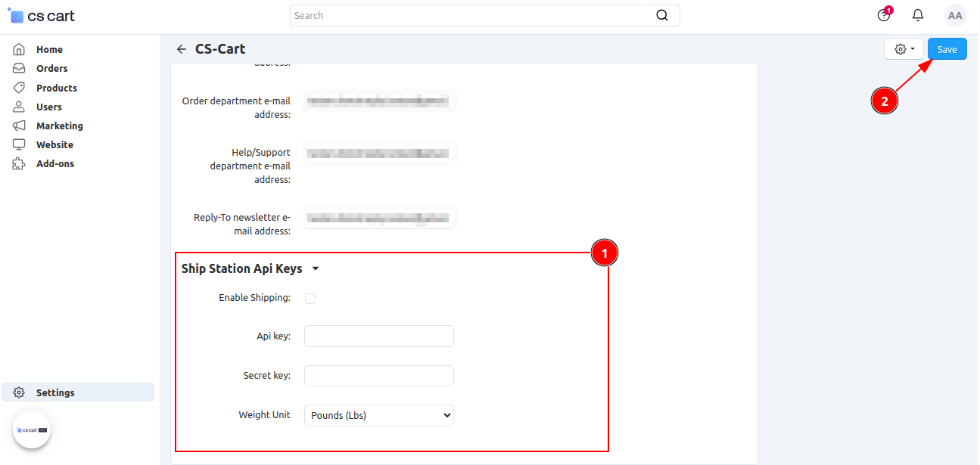Click the Reply-To newsletter e-mail field
This screenshot has height=465, width=980.
(x=379, y=219)
